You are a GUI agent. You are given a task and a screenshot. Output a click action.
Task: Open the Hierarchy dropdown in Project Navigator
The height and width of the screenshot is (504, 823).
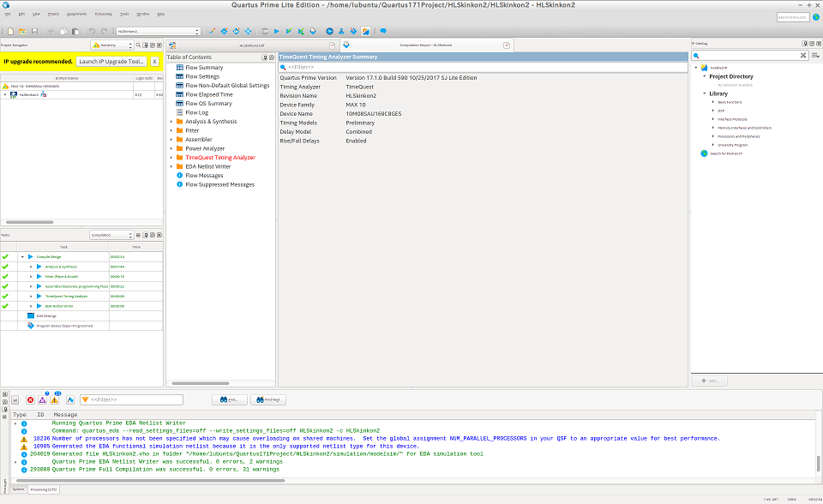click(112, 45)
